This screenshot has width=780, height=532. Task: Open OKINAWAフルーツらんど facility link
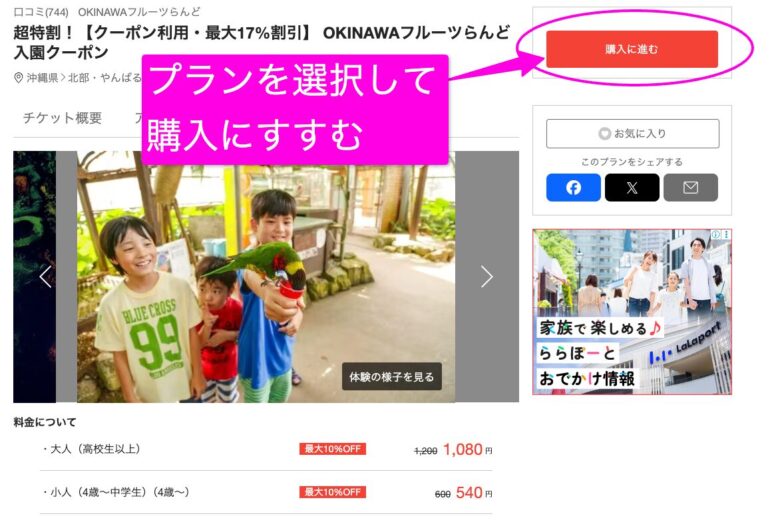139,12
